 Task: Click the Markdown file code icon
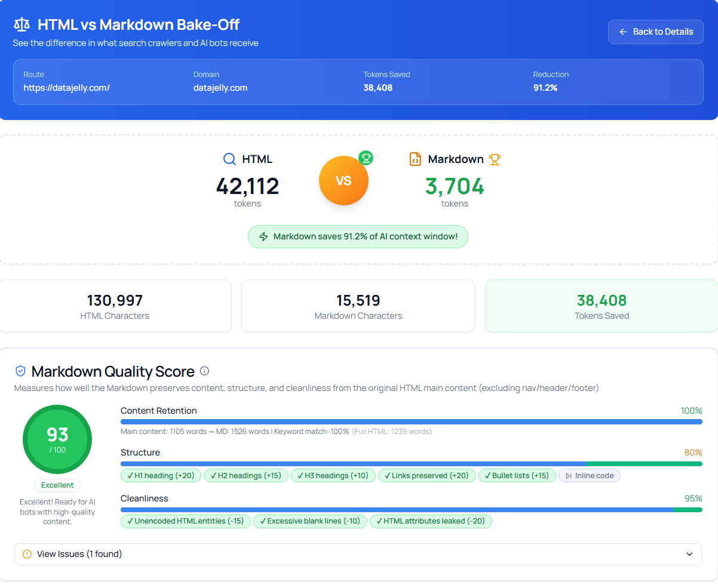click(x=415, y=159)
